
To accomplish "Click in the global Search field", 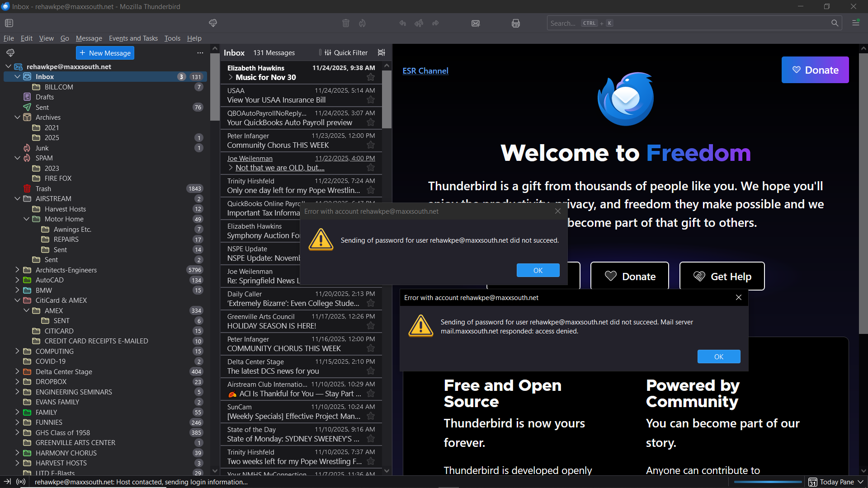I will pos(687,23).
